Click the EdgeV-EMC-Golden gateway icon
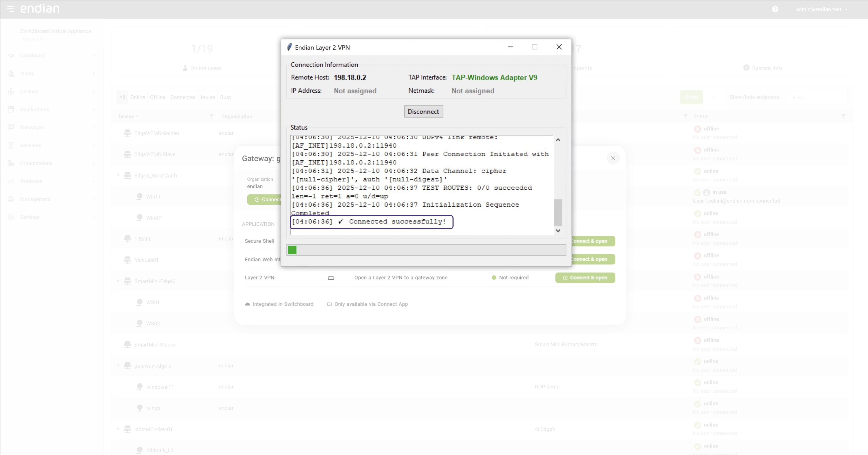 [127, 133]
